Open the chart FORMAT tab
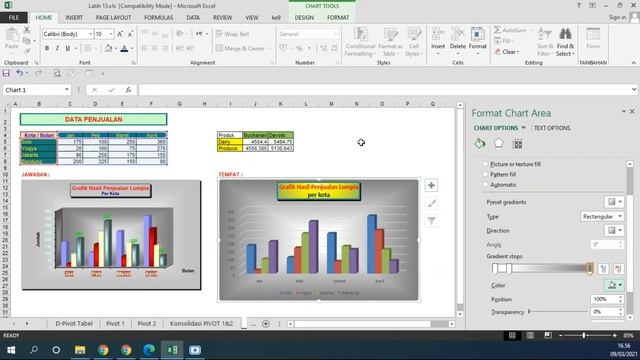Screen dimensions: 640x360 [338, 18]
